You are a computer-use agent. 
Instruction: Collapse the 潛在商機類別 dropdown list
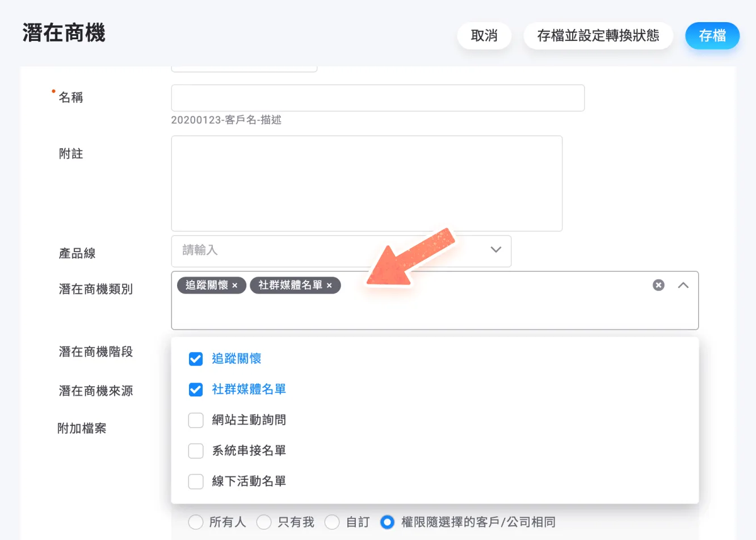683,285
